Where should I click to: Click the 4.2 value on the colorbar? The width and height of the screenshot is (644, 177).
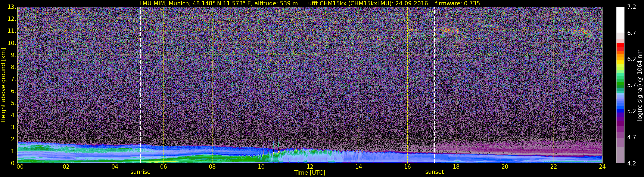pos(632,163)
